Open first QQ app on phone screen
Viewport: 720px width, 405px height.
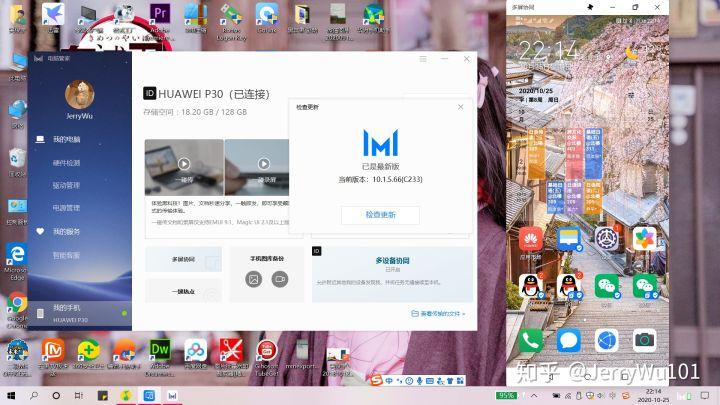[531, 286]
